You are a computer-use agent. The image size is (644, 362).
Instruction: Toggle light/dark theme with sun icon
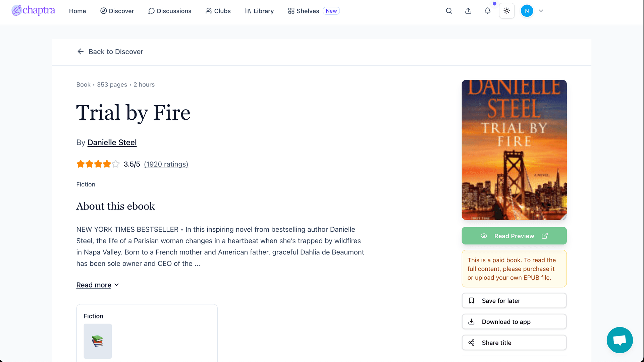[506, 11]
